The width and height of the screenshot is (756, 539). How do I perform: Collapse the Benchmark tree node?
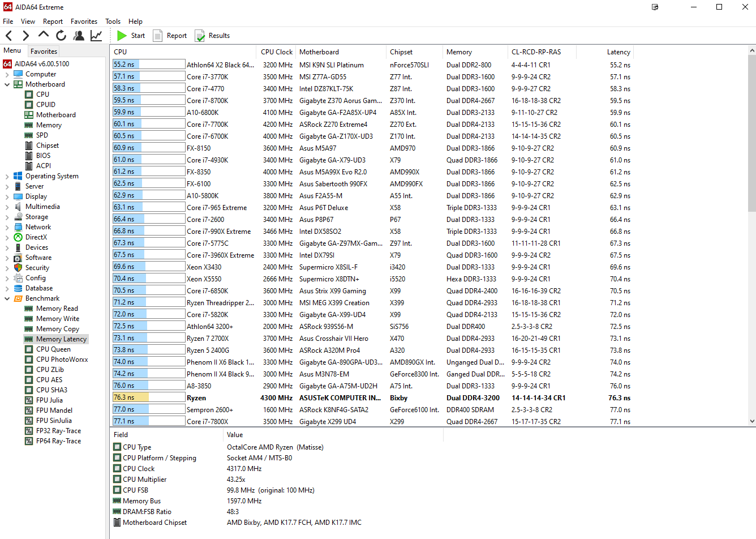click(7, 298)
